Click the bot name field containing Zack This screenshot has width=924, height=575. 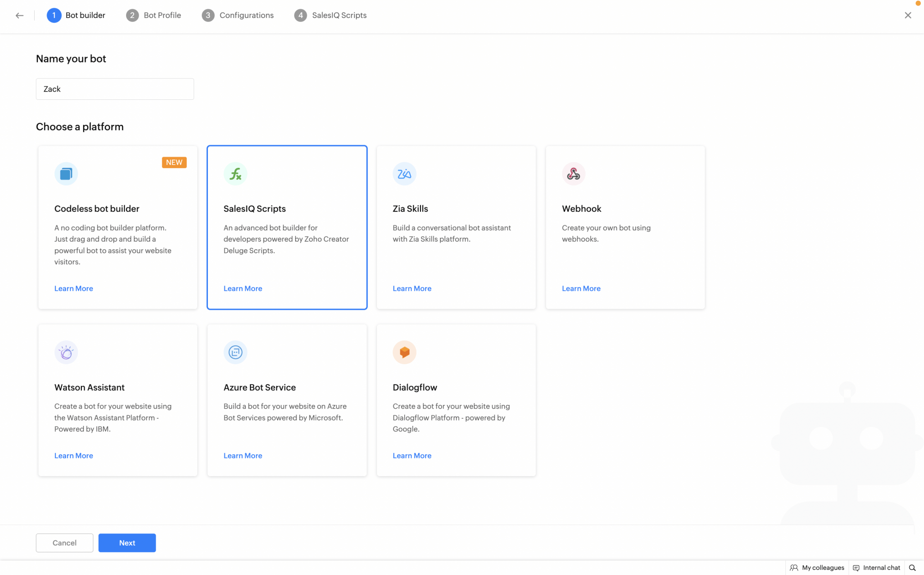point(115,89)
